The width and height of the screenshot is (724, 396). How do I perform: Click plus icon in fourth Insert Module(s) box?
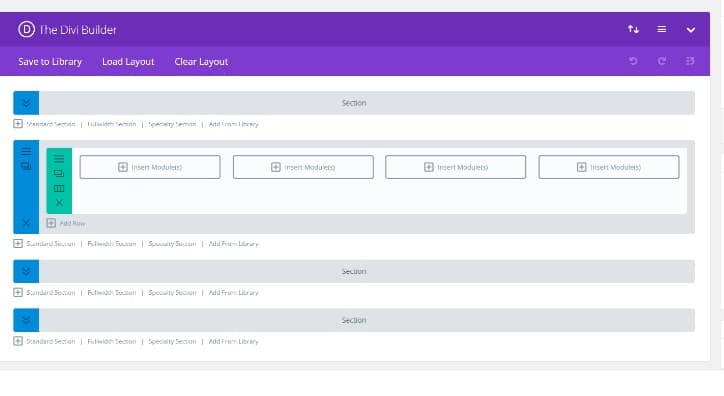tap(582, 167)
